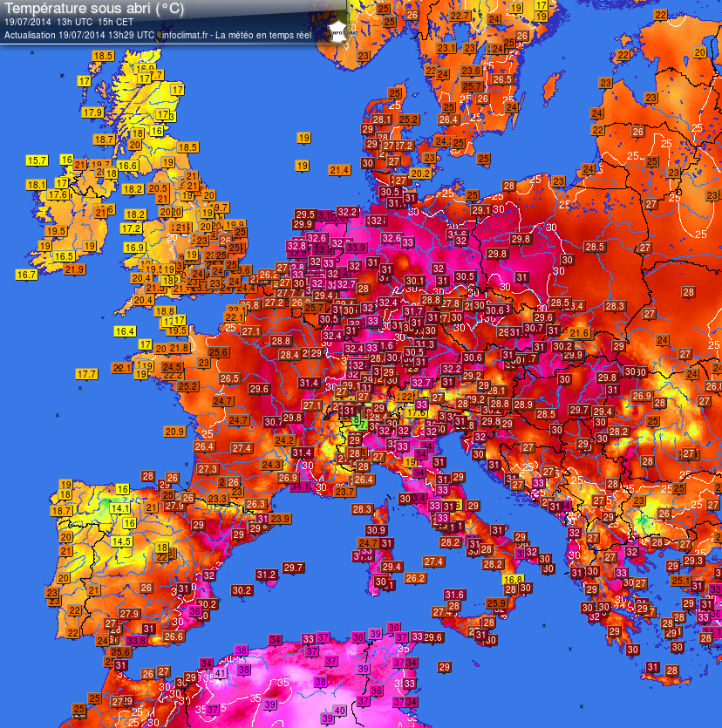Select the 21.6 station label
Viewport: 722px width, 728px height.
pos(579,333)
